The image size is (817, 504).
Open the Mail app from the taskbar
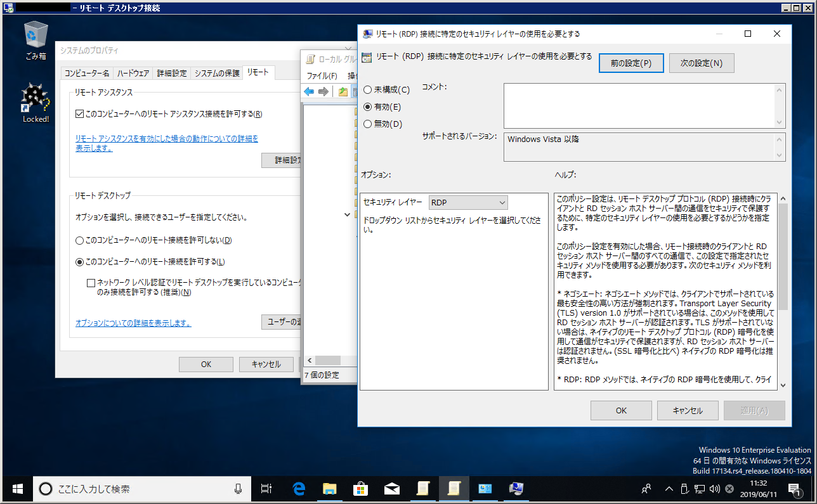[392, 489]
